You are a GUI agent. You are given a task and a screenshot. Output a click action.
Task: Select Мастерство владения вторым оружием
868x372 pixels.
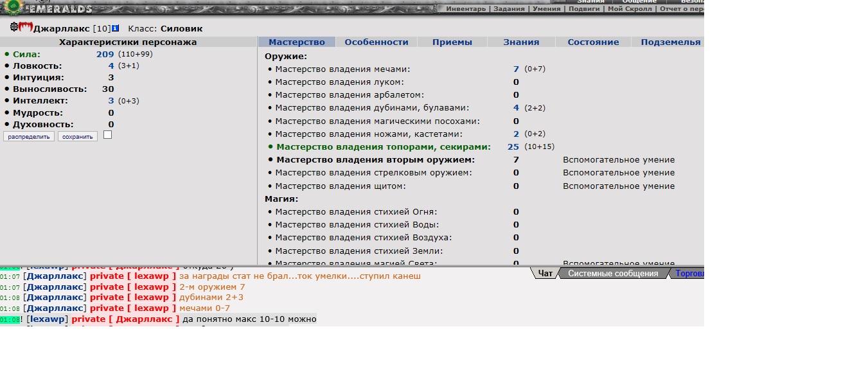point(376,159)
